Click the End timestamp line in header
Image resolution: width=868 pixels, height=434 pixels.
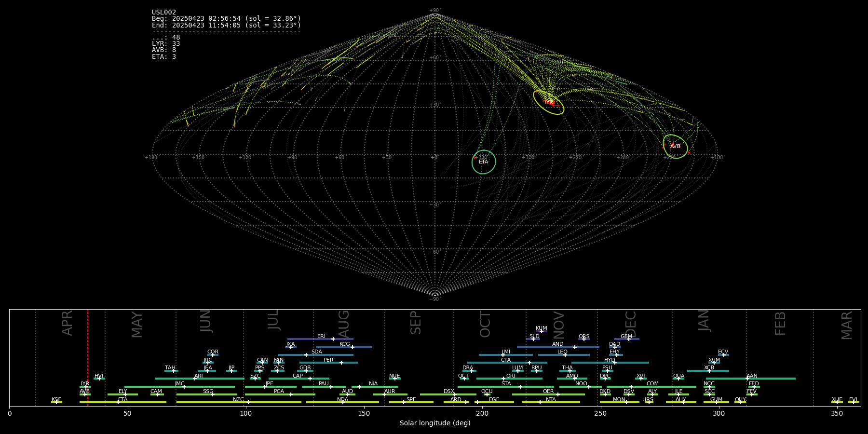coord(226,25)
